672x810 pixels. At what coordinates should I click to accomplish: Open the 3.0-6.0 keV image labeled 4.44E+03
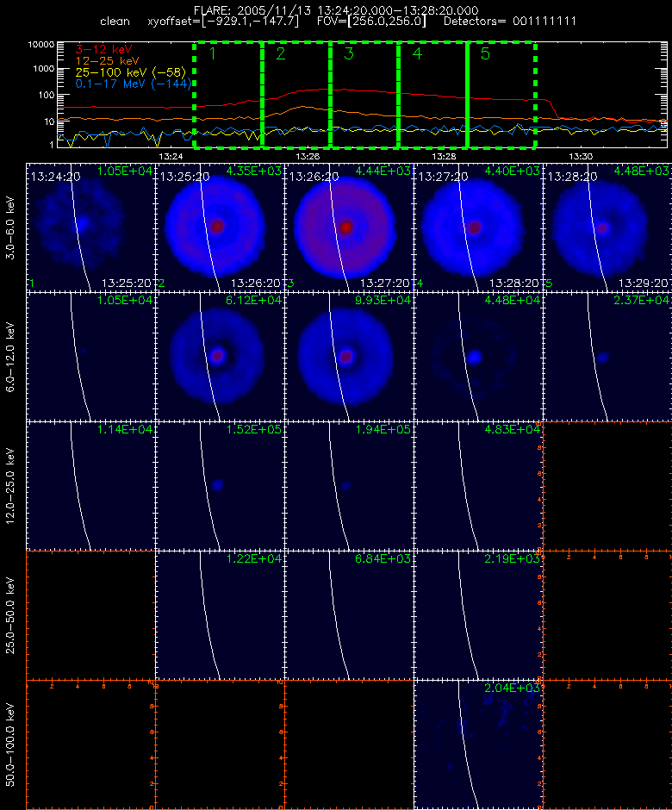pyautogui.click(x=349, y=227)
